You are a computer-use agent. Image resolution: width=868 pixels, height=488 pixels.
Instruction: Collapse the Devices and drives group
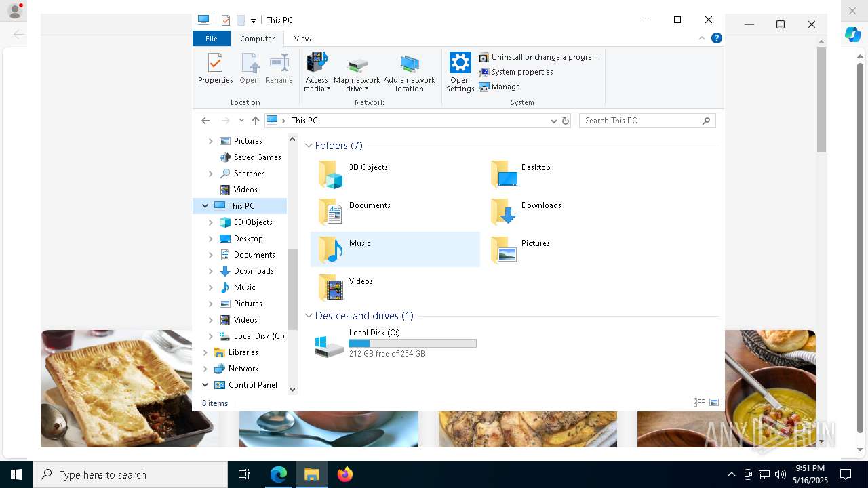[309, 316]
